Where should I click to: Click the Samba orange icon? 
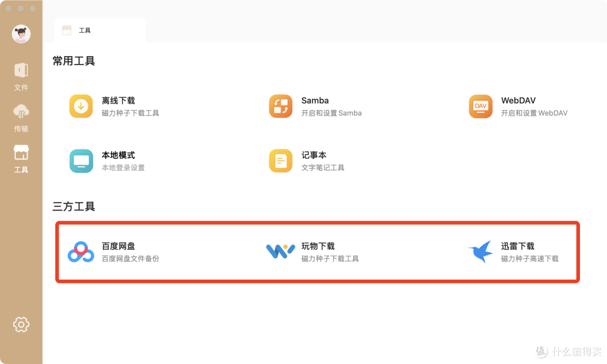(x=280, y=106)
